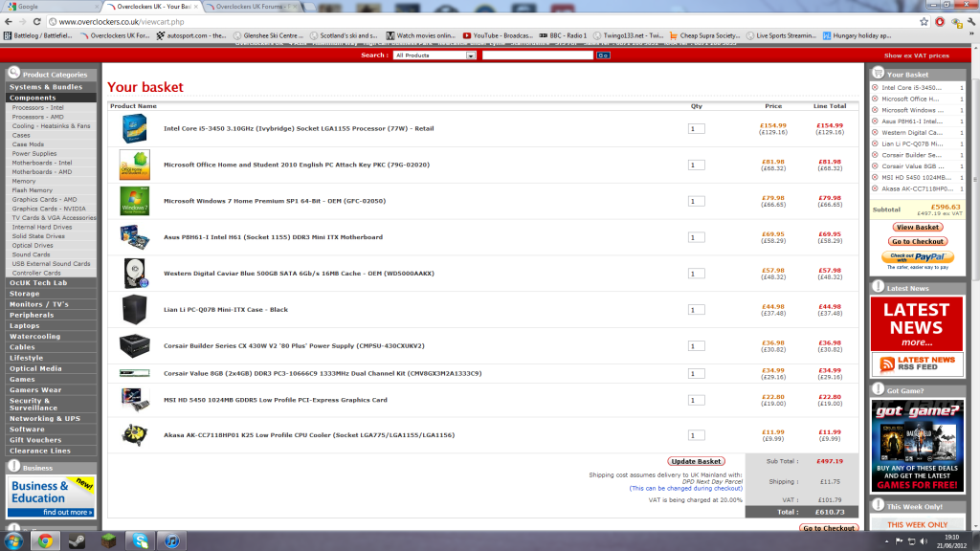This screenshot has width=980, height=551.
Task: Remove Western Digital drive from sidebar basket
Action: 875,133
